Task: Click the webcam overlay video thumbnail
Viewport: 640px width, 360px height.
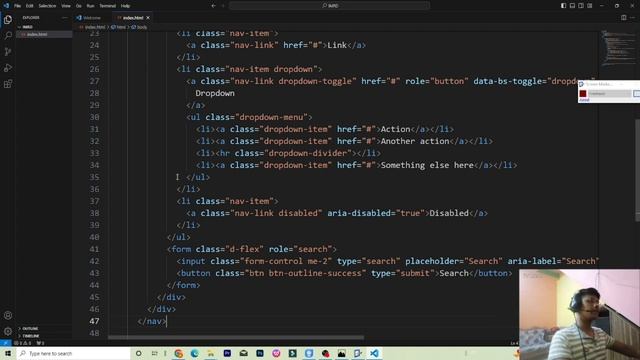Action: [x=580, y=314]
